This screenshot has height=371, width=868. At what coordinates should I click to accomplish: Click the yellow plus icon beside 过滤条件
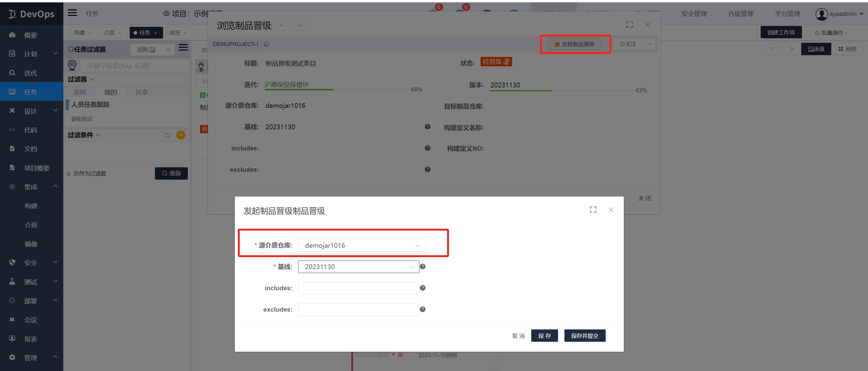click(181, 135)
